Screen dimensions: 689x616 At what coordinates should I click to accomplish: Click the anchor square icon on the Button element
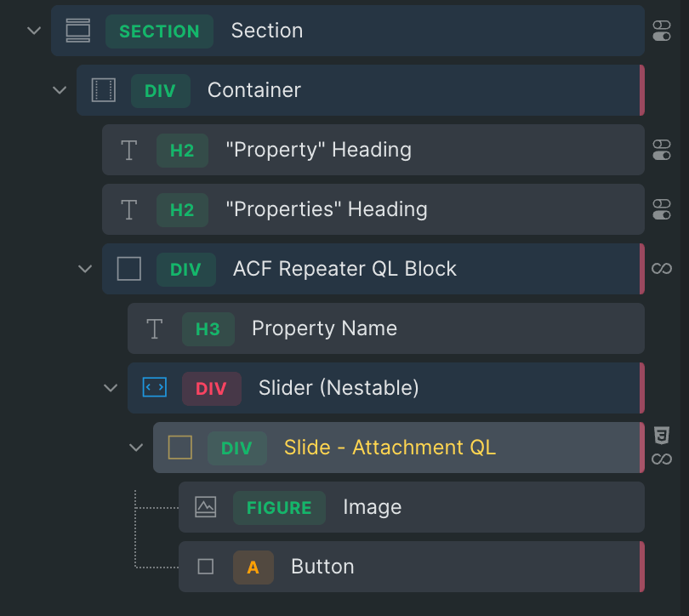coord(206,567)
